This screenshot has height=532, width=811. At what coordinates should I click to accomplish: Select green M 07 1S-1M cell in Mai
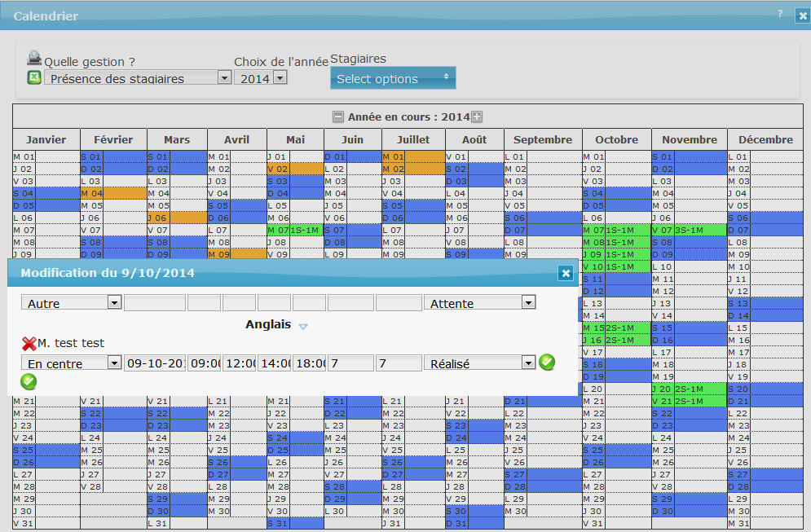coord(295,230)
